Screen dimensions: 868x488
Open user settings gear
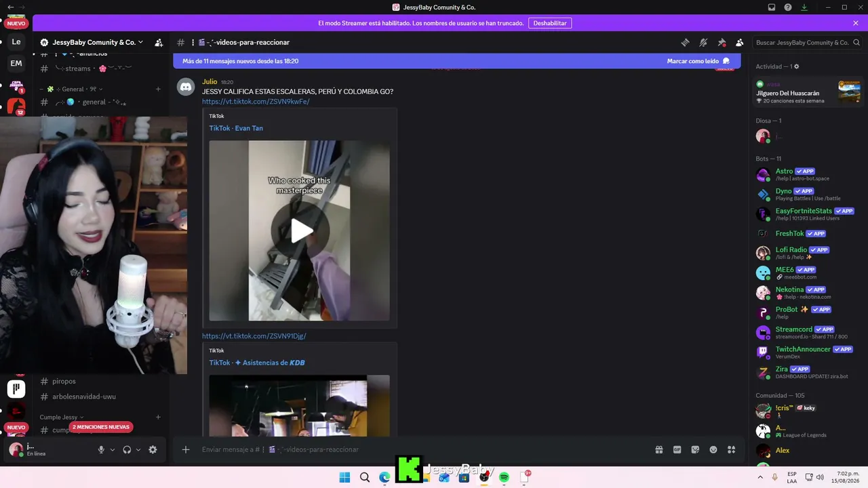click(x=153, y=449)
